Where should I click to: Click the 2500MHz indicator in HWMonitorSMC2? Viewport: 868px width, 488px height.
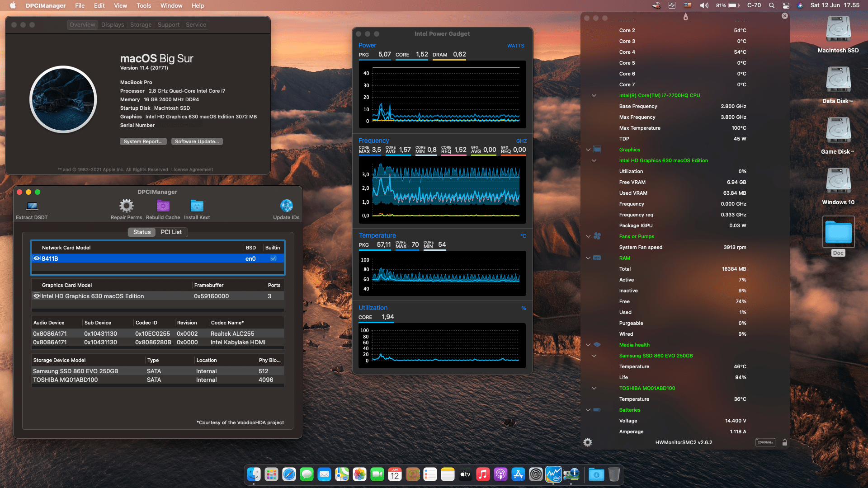pyautogui.click(x=765, y=442)
